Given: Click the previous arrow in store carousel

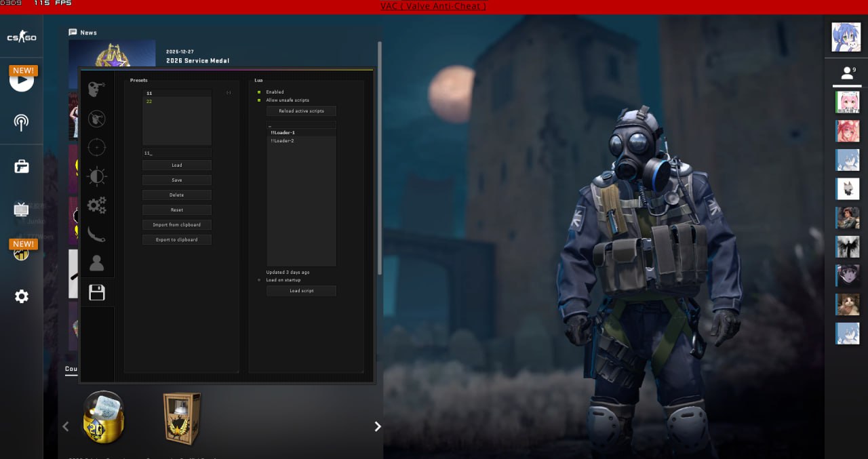Looking at the screenshot, I should [66, 426].
